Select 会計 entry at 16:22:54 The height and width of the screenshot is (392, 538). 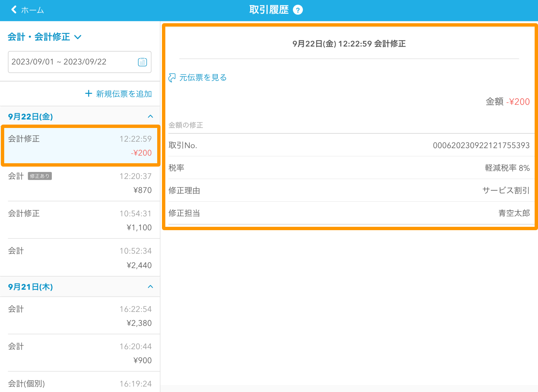[x=80, y=316]
